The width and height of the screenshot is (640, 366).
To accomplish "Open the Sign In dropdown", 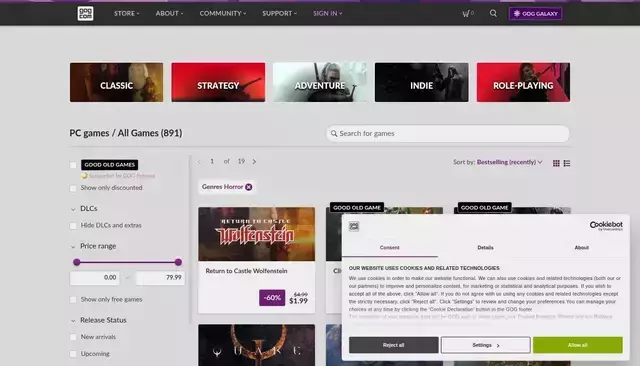I will point(327,13).
